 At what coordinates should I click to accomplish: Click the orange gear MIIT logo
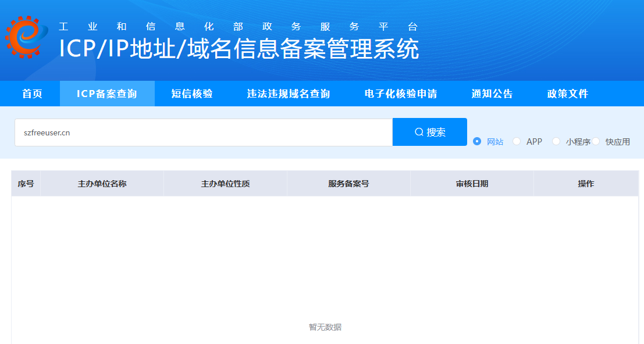[26, 37]
